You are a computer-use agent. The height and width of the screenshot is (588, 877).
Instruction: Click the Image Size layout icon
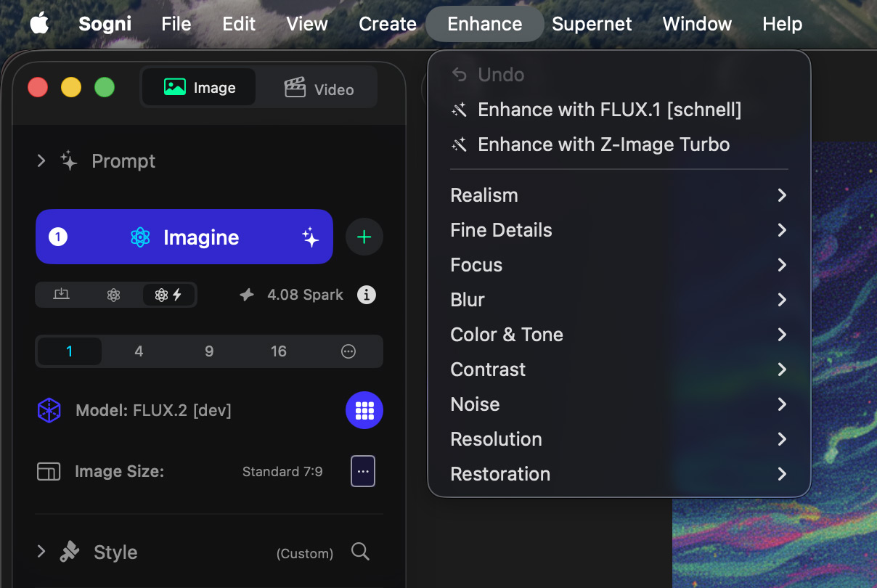(x=49, y=472)
